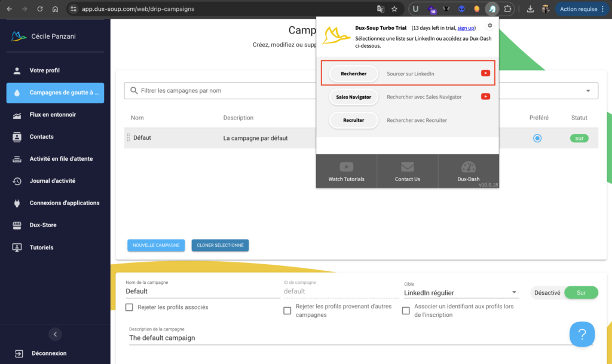Open site info icon in address bar
612x364 pixels.
(74, 9)
